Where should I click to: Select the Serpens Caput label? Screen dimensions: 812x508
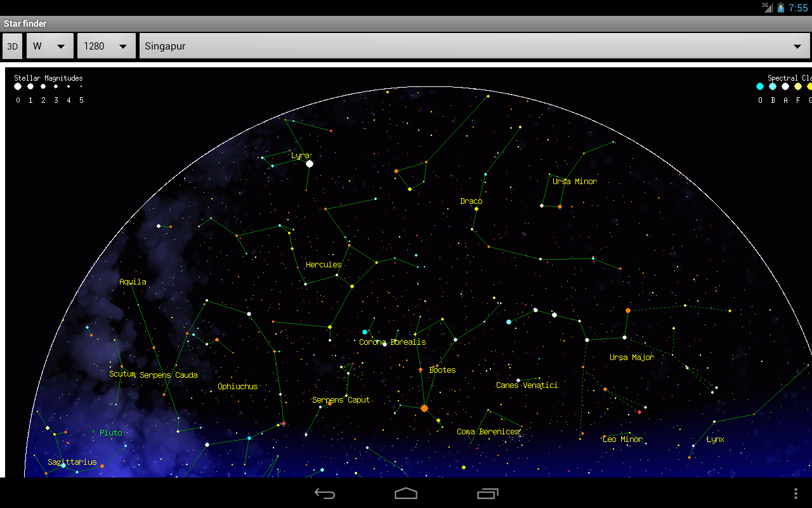(x=341, y=400)
